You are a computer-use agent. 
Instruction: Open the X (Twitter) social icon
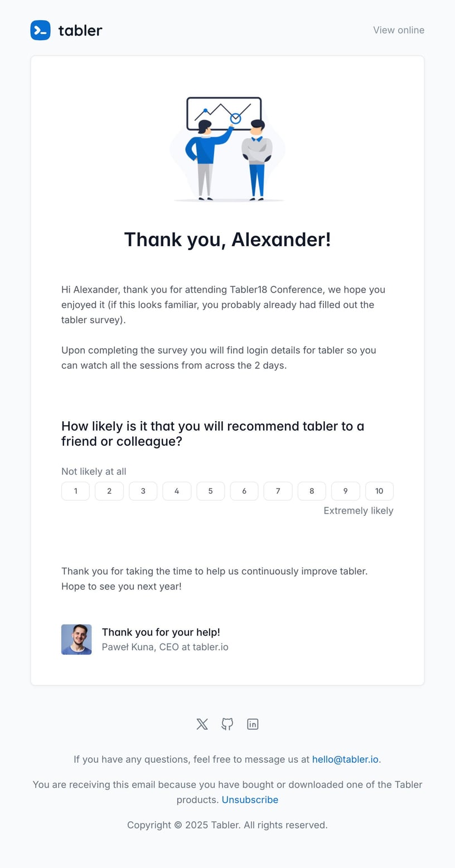coord(202,724)
